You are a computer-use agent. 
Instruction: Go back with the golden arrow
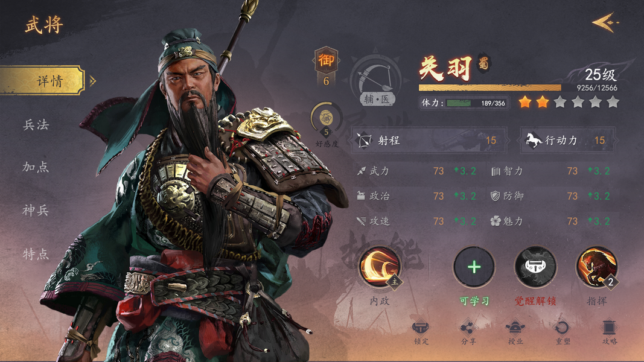605,22
